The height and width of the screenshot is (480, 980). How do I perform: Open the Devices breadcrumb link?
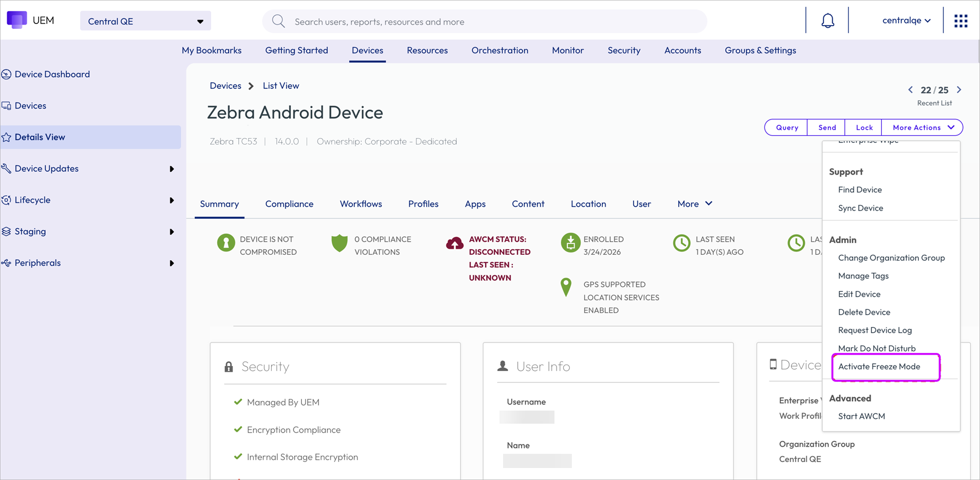coord(225,86)
